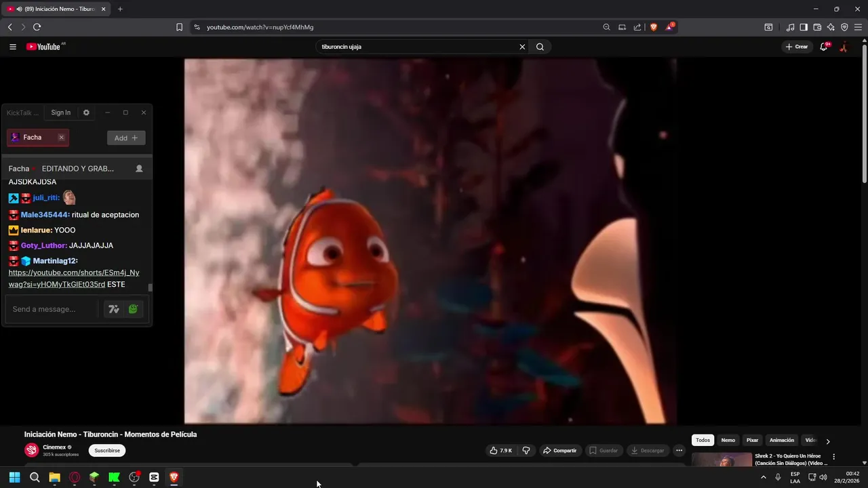Screen dimensions: 868x488
Task: Click the KickTalk message input field
Action: click(x=52, y=309)
